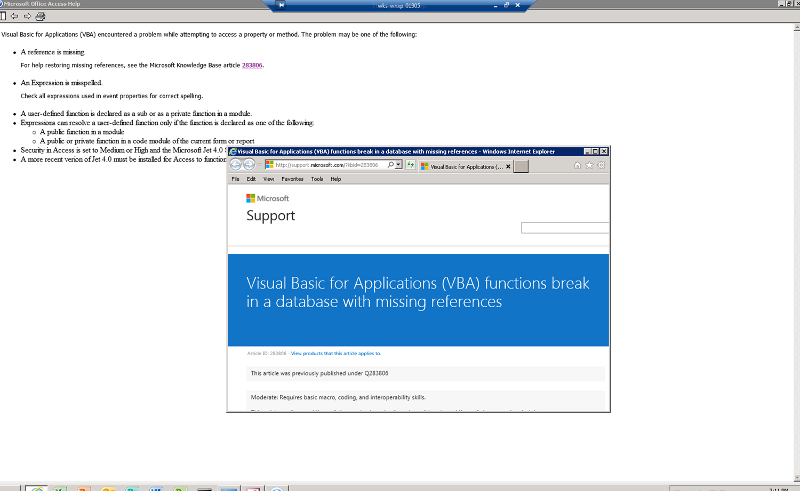800x491 pixels.
Task: Open the Edit menu in Internet Explorer
Action: point(251,179)
